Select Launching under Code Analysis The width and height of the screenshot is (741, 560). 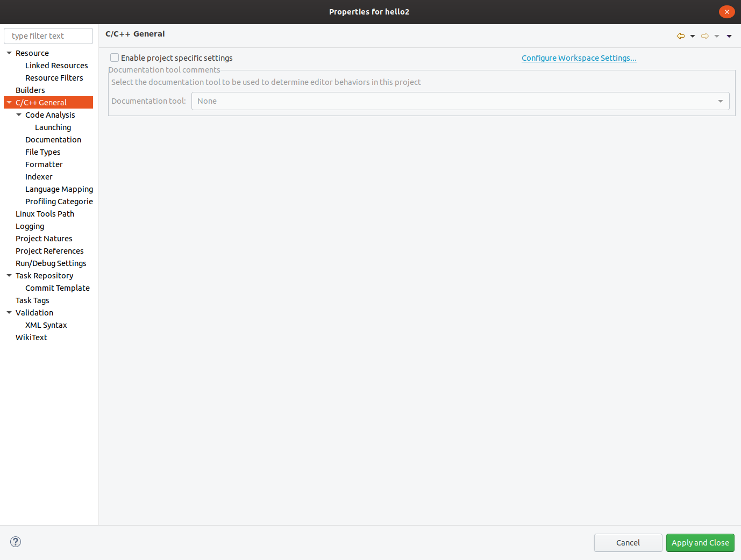coord(53,127)
